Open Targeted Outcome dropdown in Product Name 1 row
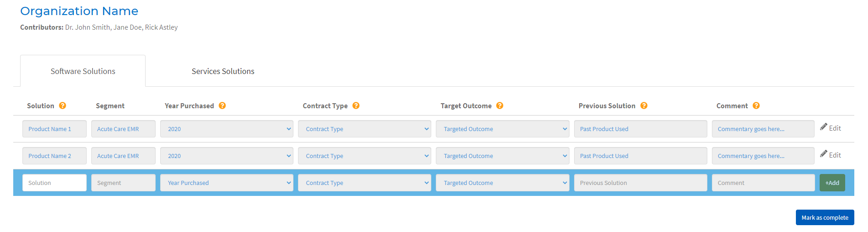 click(x=502, y=129)
